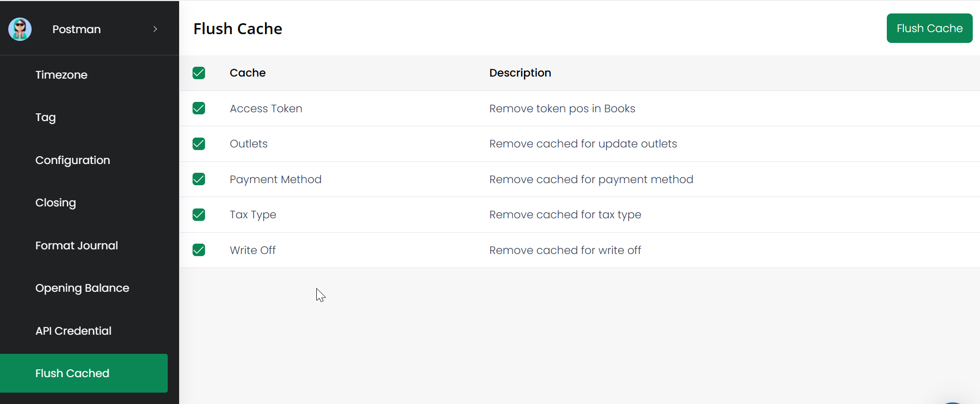Click the Access Token row label

click(266, 109)
